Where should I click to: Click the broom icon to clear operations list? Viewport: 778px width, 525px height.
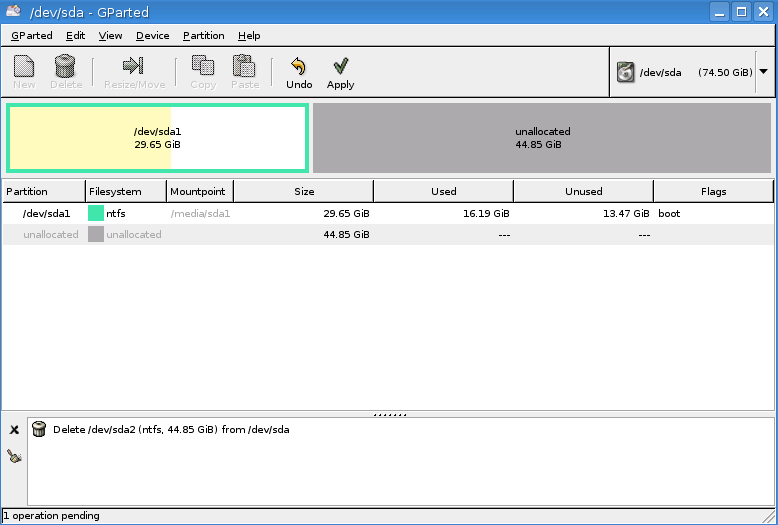coord(14,456)
